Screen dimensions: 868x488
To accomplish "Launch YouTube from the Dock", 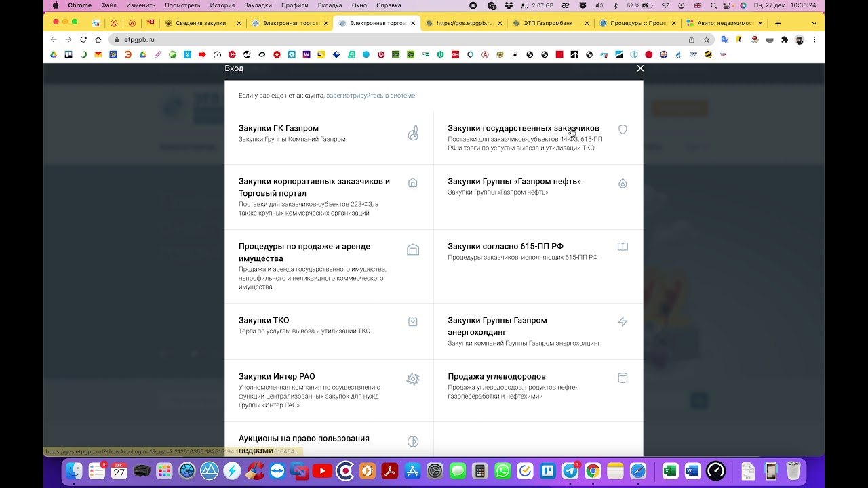I will click(323, 471).
